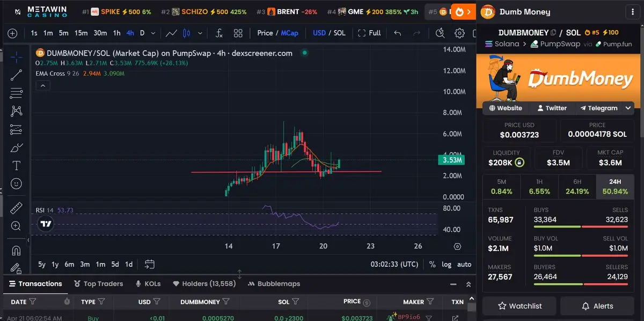Add token to Watchlist

(520, 306)
